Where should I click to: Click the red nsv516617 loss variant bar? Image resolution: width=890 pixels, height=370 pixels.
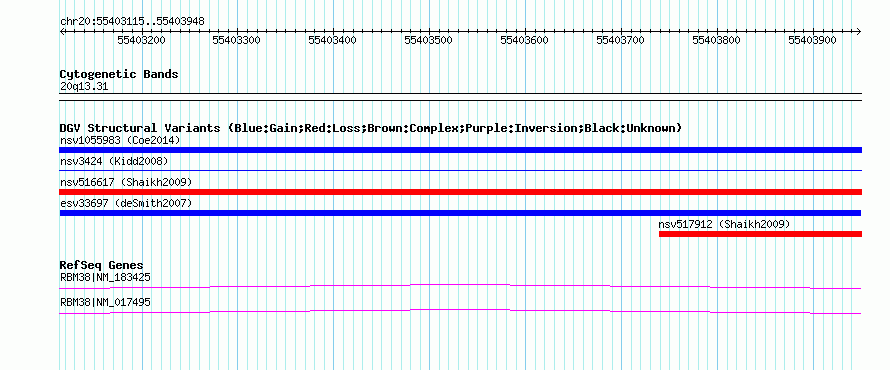[x=460, y=192]
